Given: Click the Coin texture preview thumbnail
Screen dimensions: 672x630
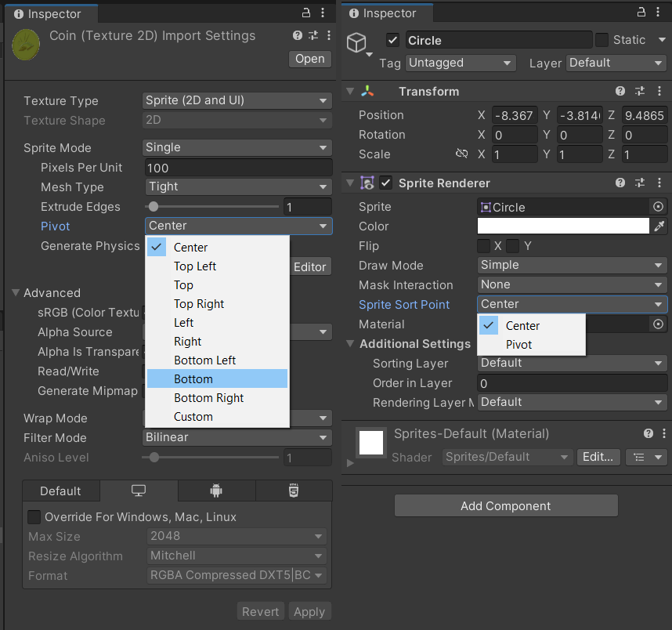Looking at the screenshot, I should click(x=26, y=44).
